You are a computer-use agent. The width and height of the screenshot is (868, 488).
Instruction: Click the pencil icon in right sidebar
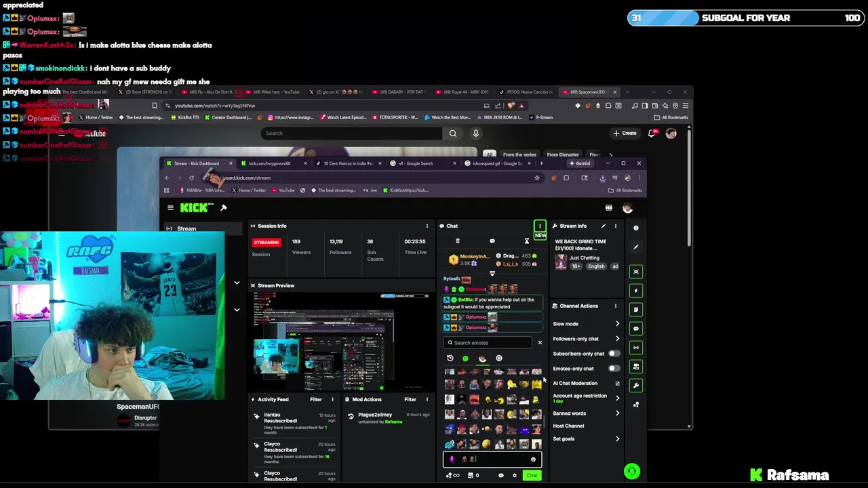pos(636,247)
